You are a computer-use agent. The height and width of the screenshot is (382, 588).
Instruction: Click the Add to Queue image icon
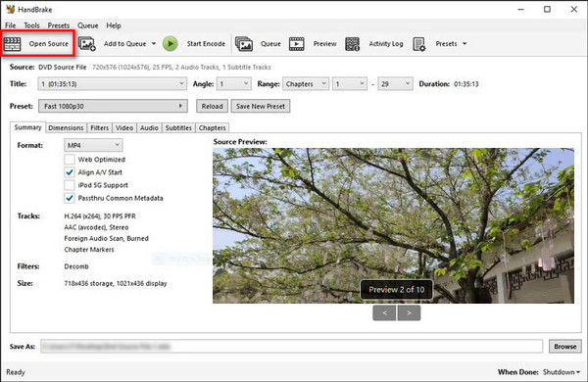tap(87, 44)
